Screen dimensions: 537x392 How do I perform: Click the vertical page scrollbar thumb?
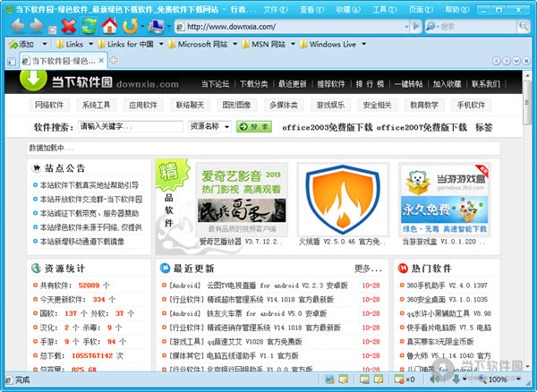pyautogui.click(x=527, y=102)
